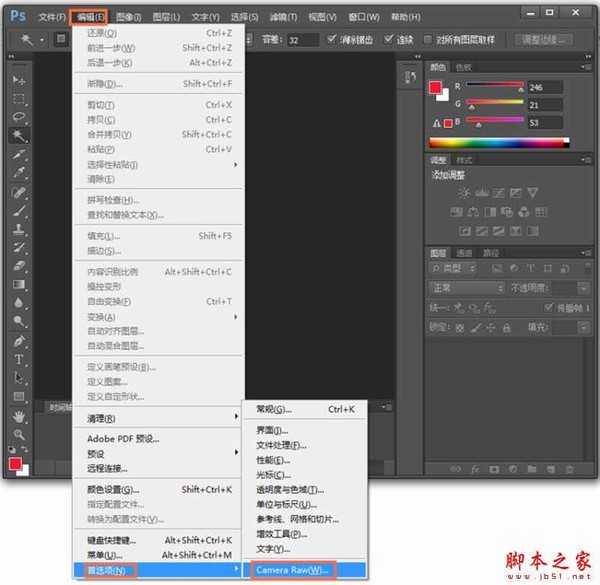This screenshot has width=600, height=585.
Task: Switch to the 通道 tab
Action: point(465,253)
